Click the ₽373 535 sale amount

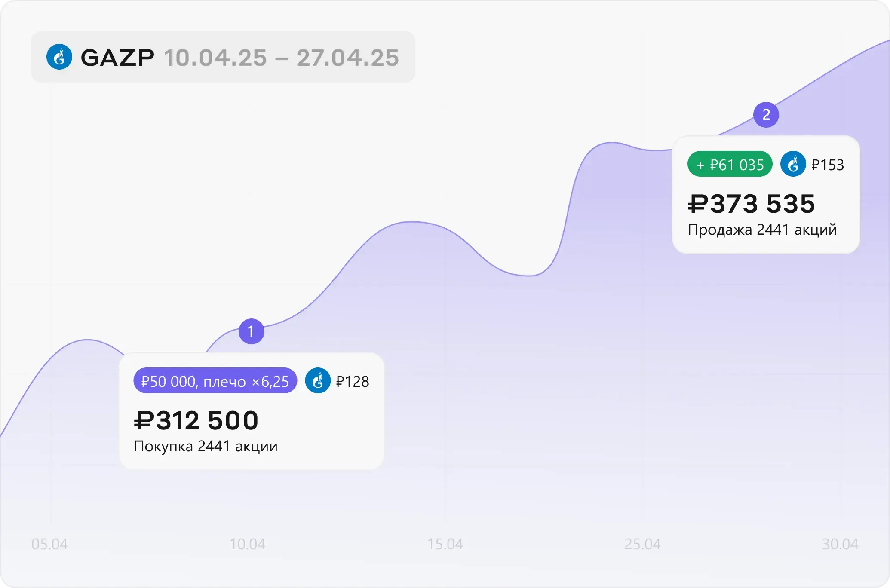(x=751, y=203)
